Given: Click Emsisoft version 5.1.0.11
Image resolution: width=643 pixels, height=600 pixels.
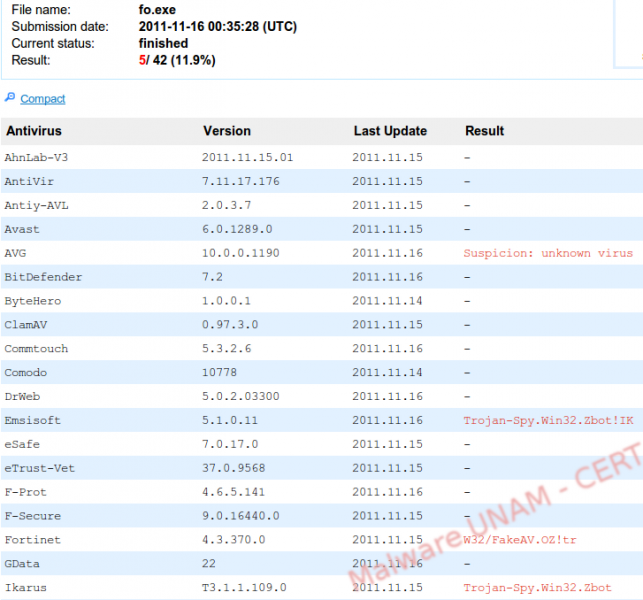Looking at the screenshot, I should (x=230, y=420).
